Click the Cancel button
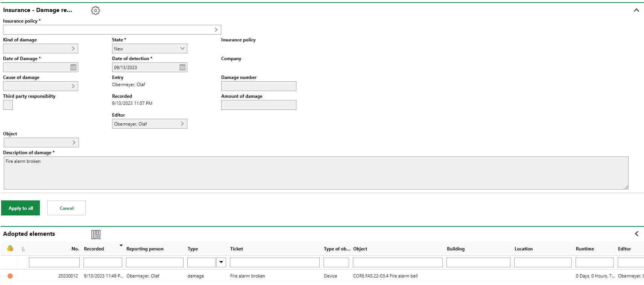 (x=67, y=208)
